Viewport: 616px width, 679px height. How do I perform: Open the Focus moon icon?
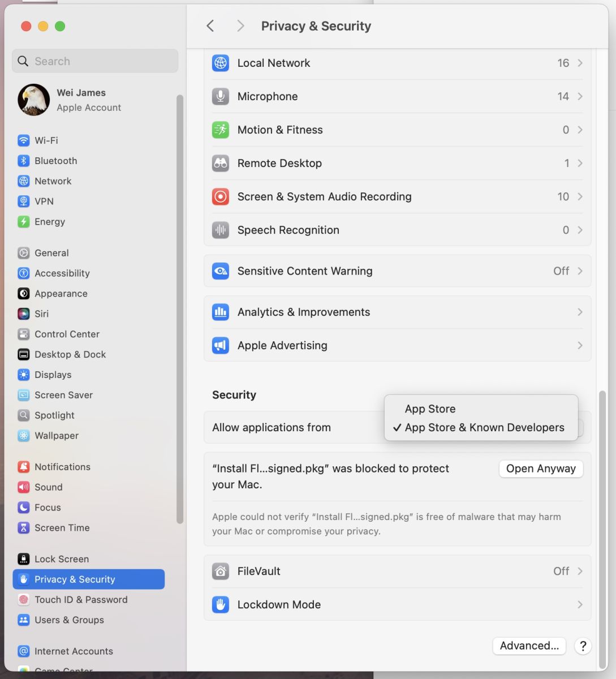(x=23, y=508)
